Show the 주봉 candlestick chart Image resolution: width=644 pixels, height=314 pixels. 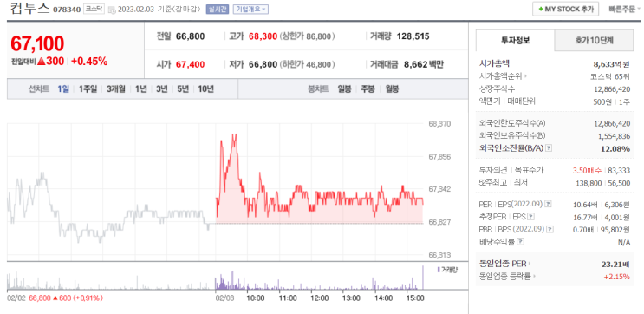[x=368, y=88]
